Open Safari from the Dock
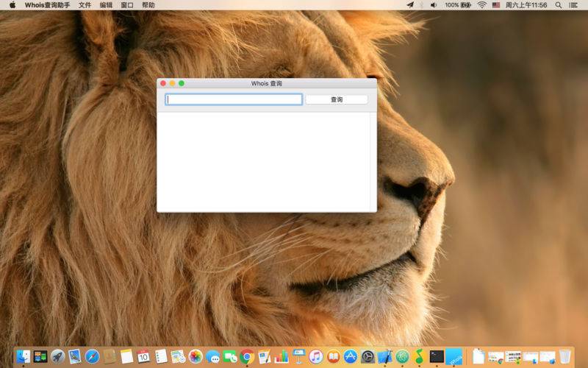This screenshot has width=588, height=368. click(x=92, y=357)
